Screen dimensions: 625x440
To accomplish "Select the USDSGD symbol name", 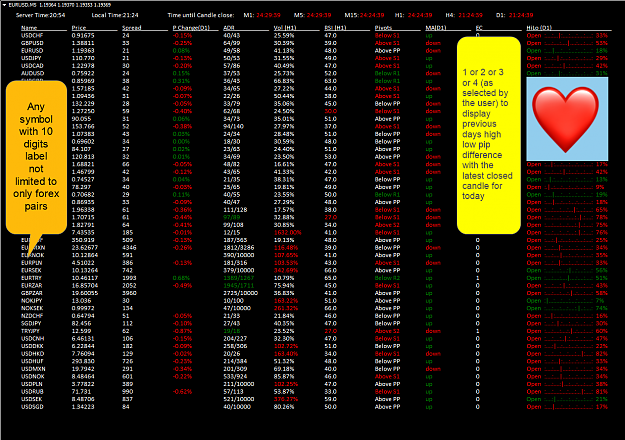I will pyautogui.click(x=32, y=407).
